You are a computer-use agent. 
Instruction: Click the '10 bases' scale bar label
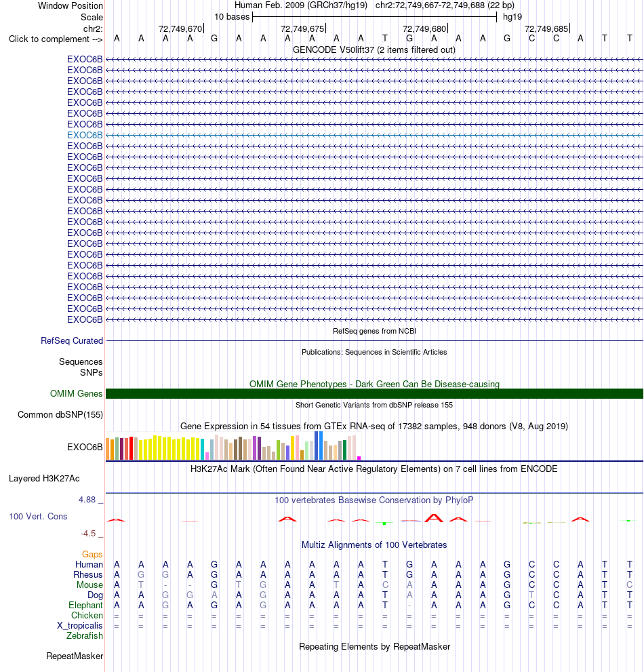coord(232,17)
